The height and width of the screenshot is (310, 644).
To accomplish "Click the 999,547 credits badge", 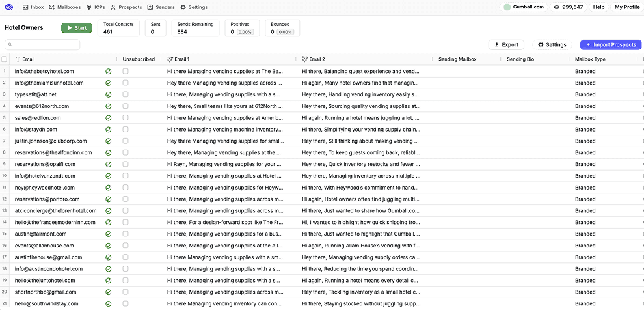I will click(x=569, y=7).
